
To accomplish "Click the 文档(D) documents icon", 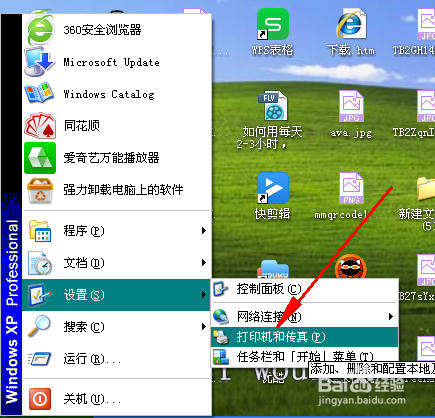I will tap(40, 263).
